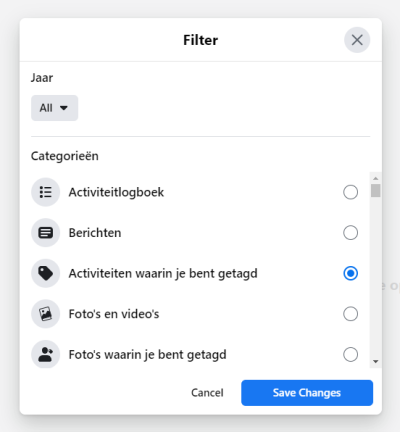Select Foto's waarin je bent getagd radio
Image resolution: width=400 pixels, height=432 pixels.
(x=350, y=354)
